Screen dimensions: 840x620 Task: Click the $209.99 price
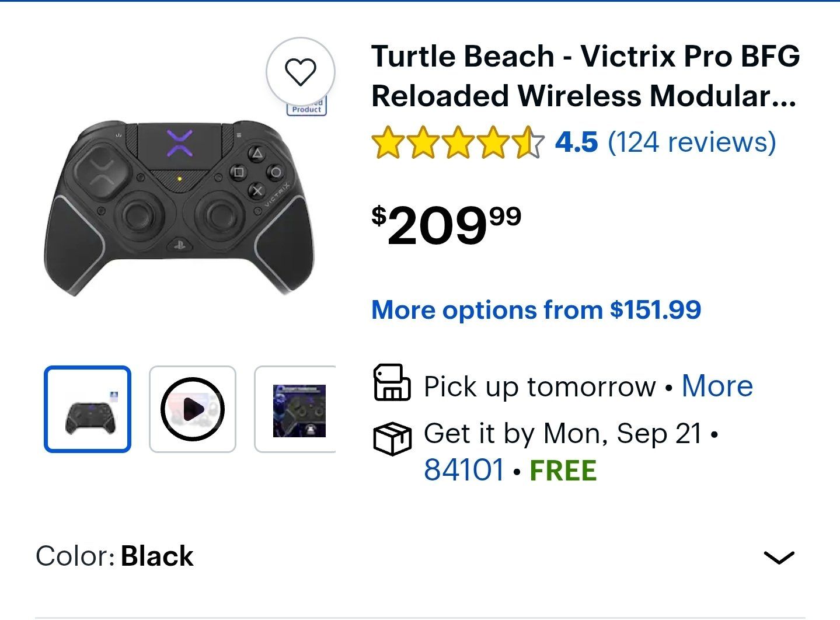pyautogui.click(x=446, y=225)
